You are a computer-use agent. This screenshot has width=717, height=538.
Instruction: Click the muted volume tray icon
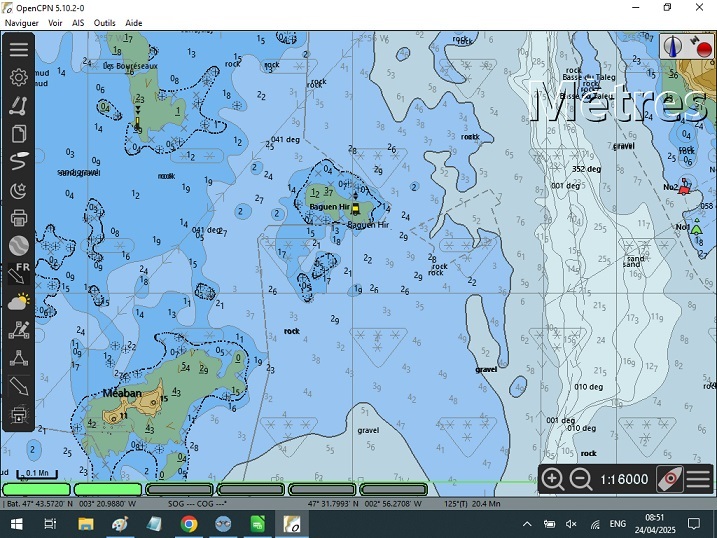point(571,524)
